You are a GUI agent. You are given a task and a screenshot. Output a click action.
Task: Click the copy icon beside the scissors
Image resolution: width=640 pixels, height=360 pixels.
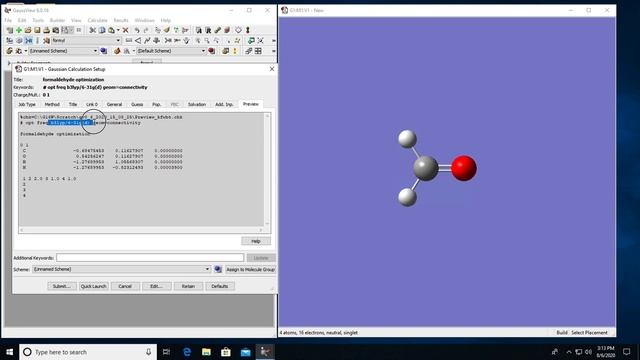pos(102,30)
